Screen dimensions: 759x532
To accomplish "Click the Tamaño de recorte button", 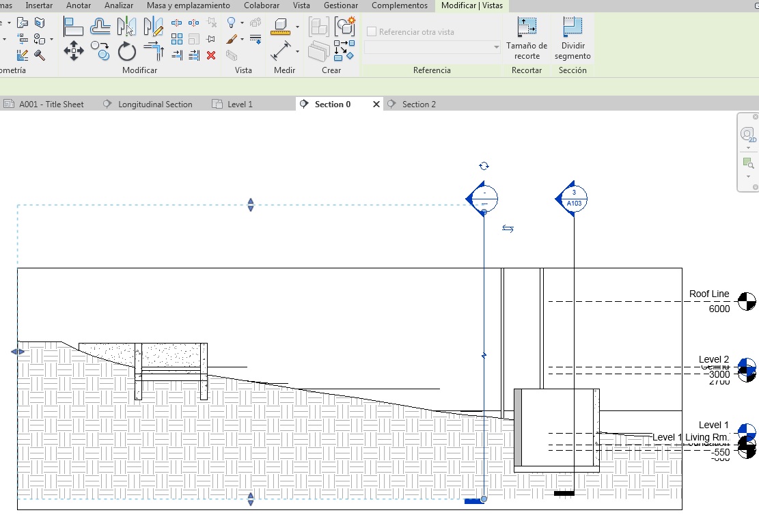I will click(526, 38).
